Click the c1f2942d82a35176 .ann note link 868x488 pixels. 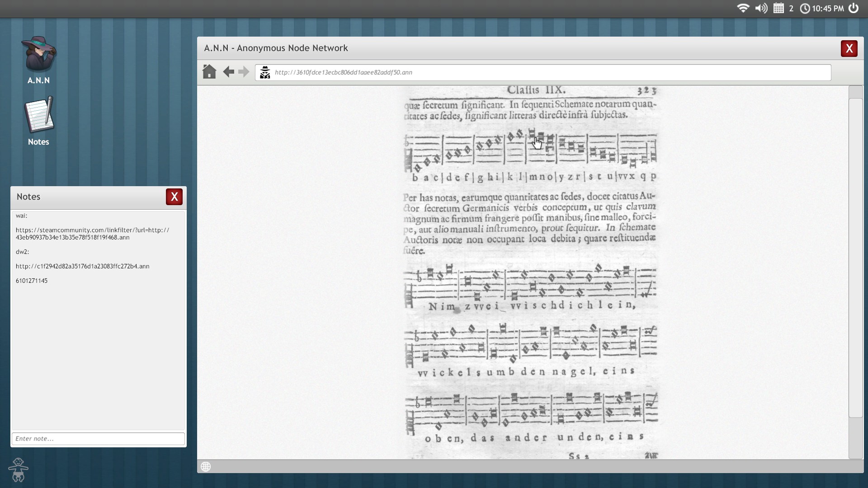(x=82, y=266)
